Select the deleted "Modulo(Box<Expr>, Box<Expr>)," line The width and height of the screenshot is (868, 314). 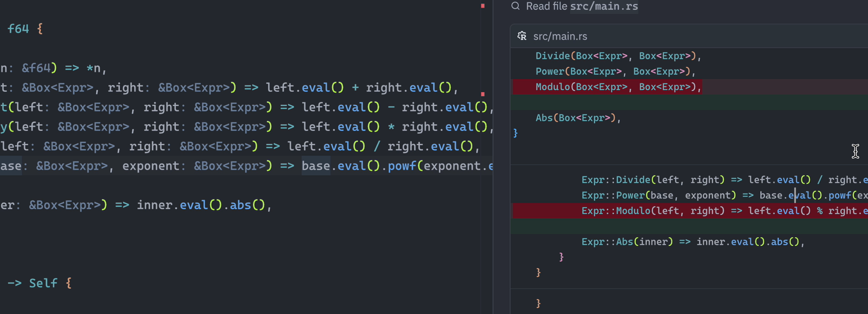click(x=618, y=87)
